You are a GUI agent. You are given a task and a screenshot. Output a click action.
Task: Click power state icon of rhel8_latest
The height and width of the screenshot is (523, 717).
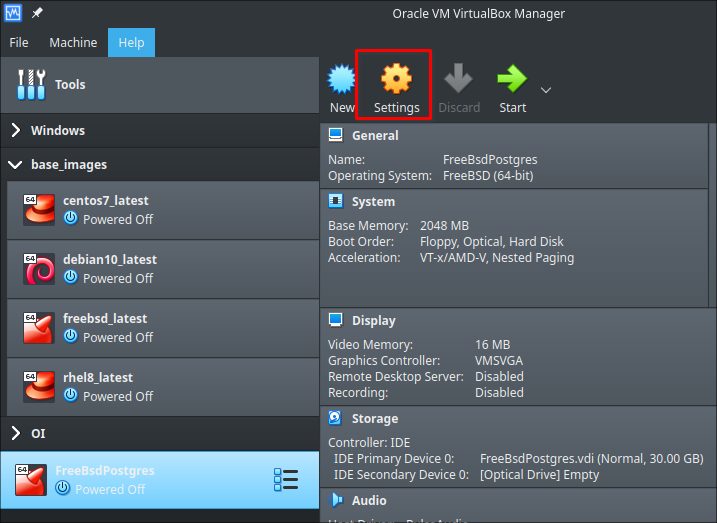pyautogui.click(x=70, y=395)
